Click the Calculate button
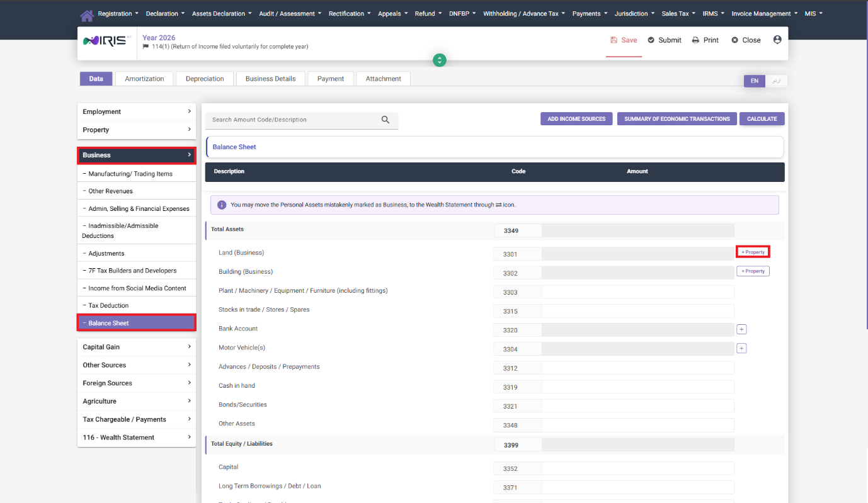This screenshot has width=868, height=503. coord(762,119)
